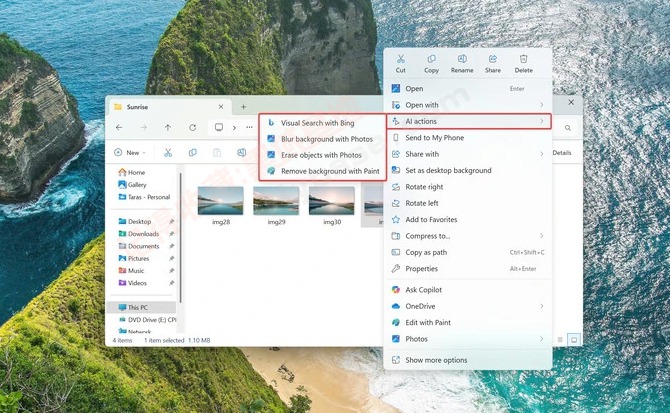Select the img29 thumbnail

tap(276, 202)
